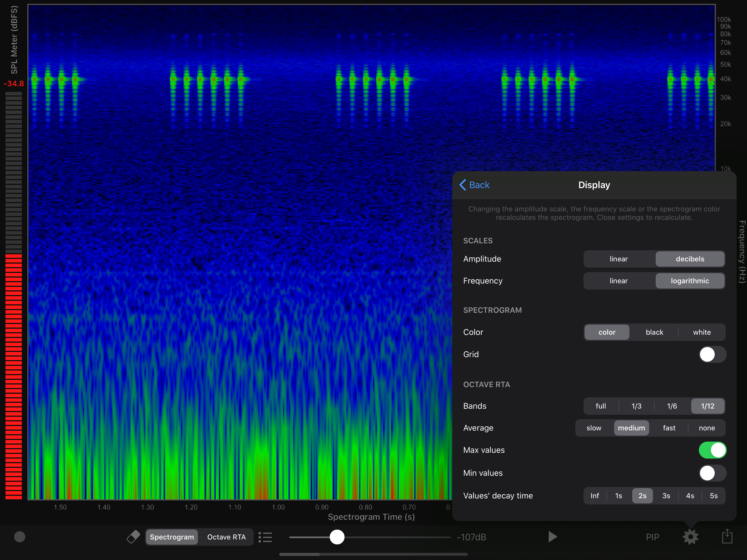Set Average to fast

669,428
